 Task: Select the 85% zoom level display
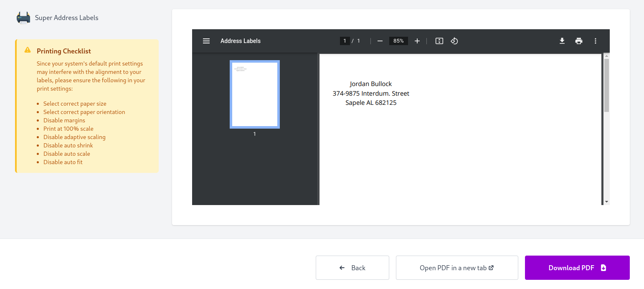click(398, 41)
